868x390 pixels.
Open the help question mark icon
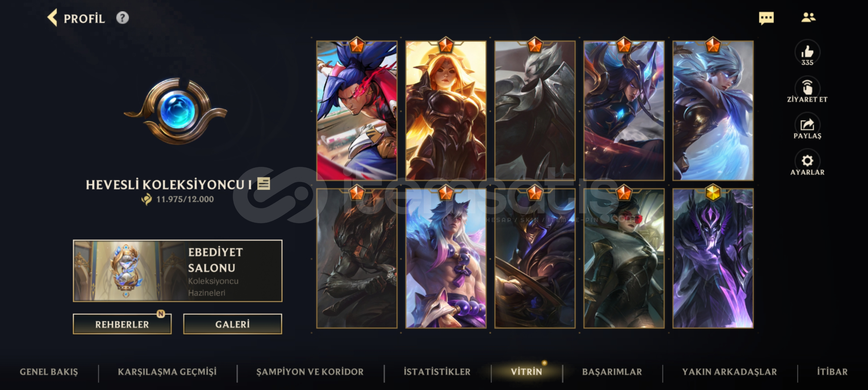click(x=123, y=18)
